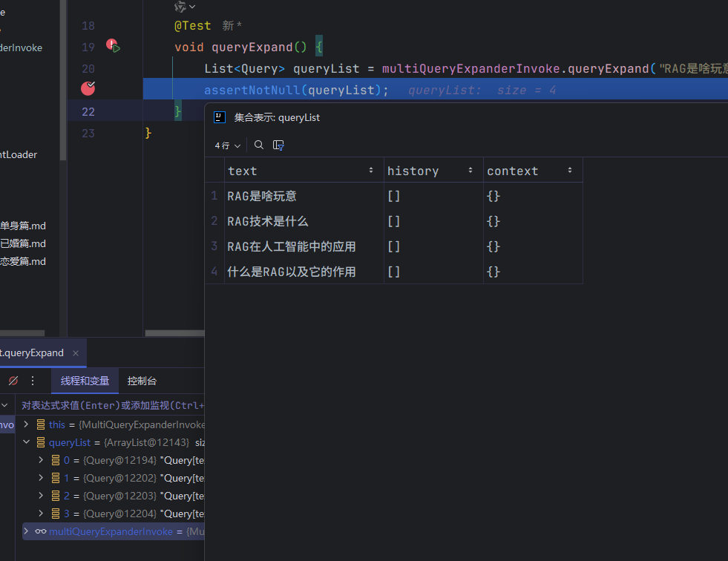Switch to the 控制台 tab

click(x=142, y=381)
